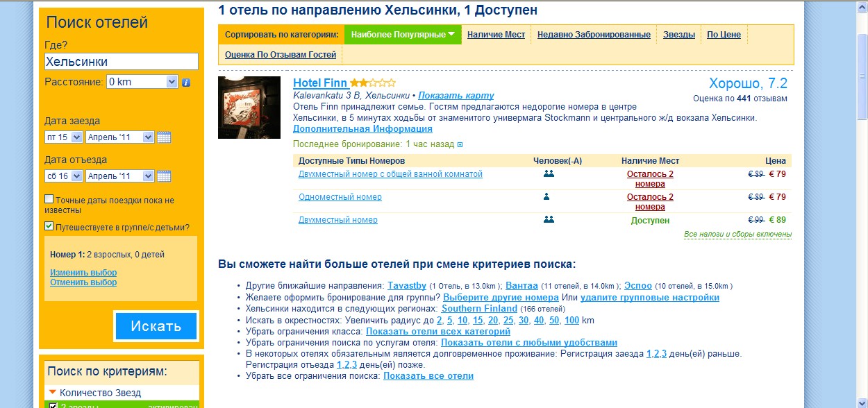
Task: Click single-person icon in Одноместный номер row
Action: 547,197
